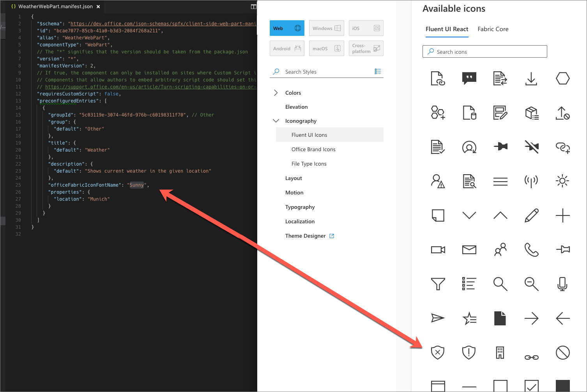Pick the blocked shield with X icon
Viewport: 587px width, 392px height.
tap(438, 352)
